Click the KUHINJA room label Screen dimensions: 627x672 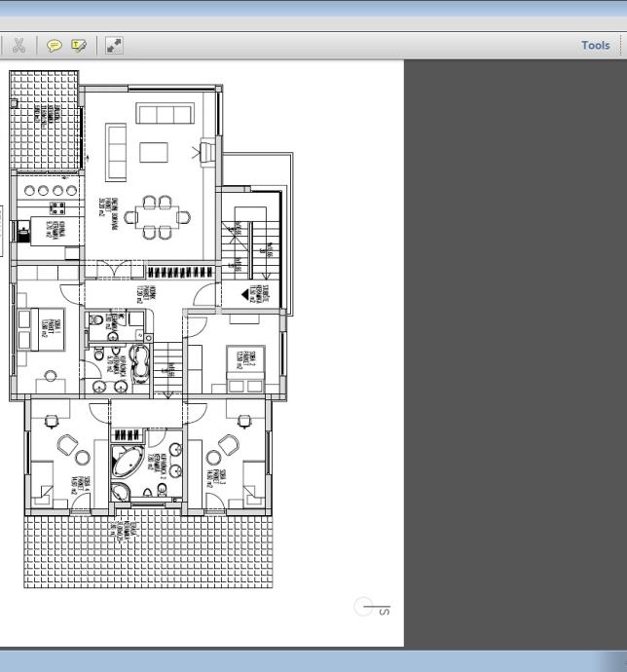(x=55, y=231)
